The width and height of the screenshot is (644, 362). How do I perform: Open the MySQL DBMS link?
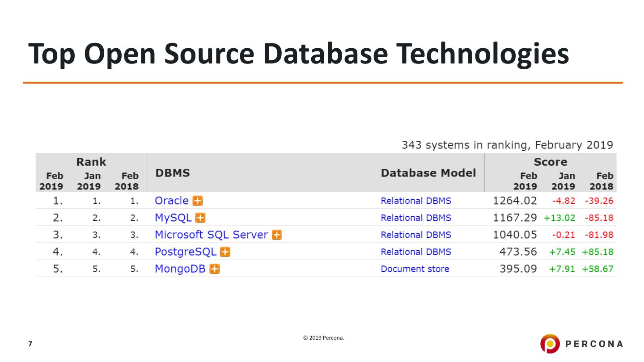click(x=173, y=218)
